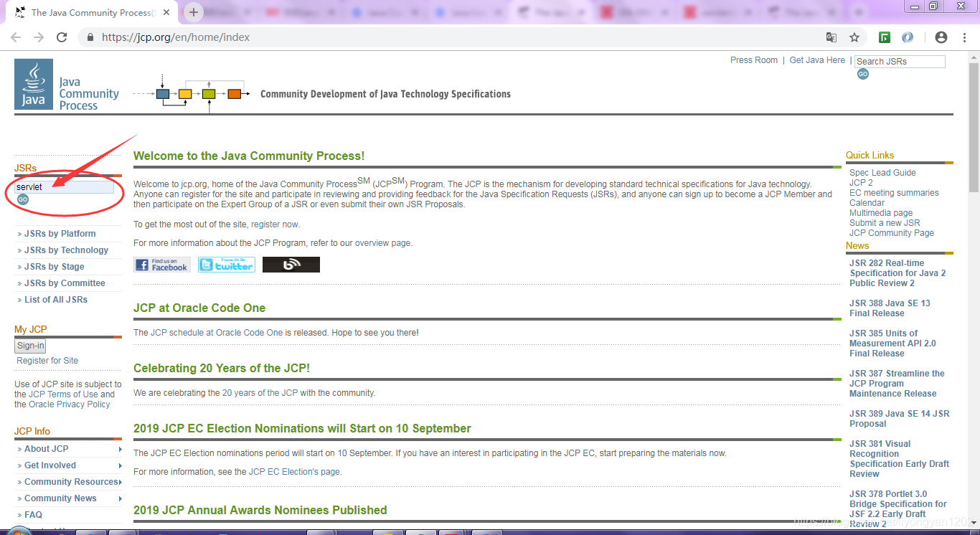980x535 pixels.
Task: Open the JCP Twitter badge
Action: point(227,265)
